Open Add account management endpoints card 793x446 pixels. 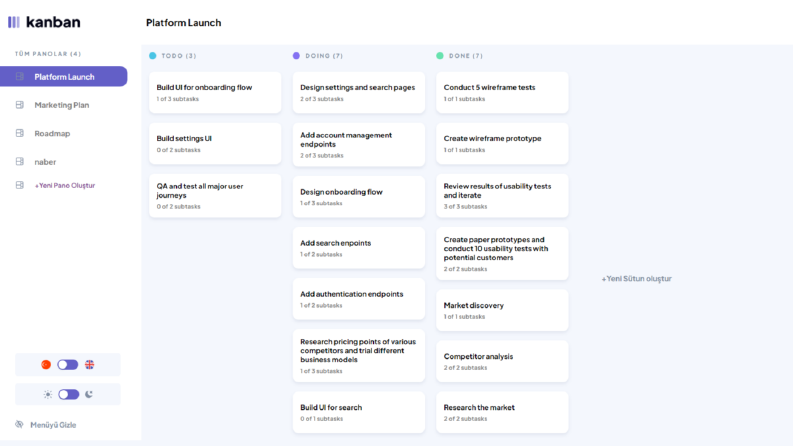[359, 145]
